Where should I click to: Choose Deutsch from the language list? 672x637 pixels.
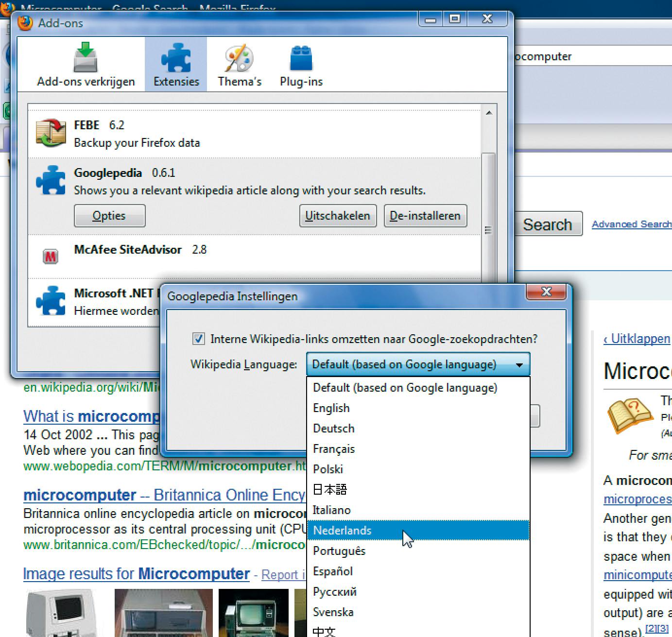418,429
